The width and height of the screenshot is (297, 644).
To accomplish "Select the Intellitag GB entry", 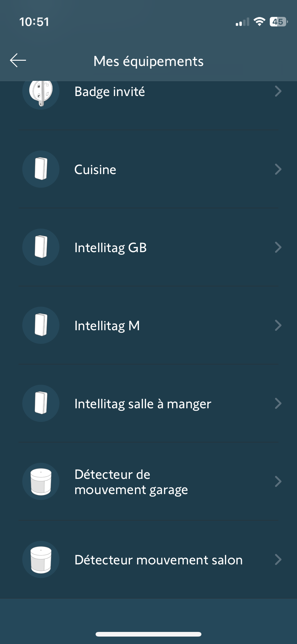I will [x=110, y=248].
